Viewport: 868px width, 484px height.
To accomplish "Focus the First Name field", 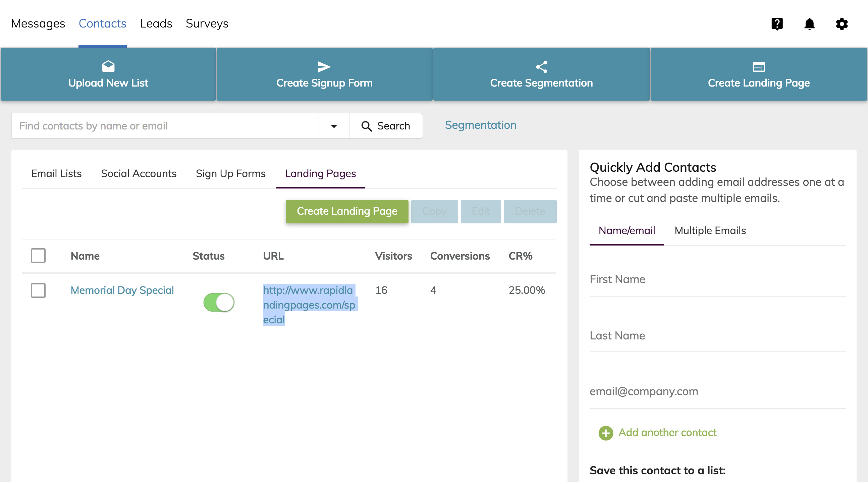I will click(x=717, y=279).
